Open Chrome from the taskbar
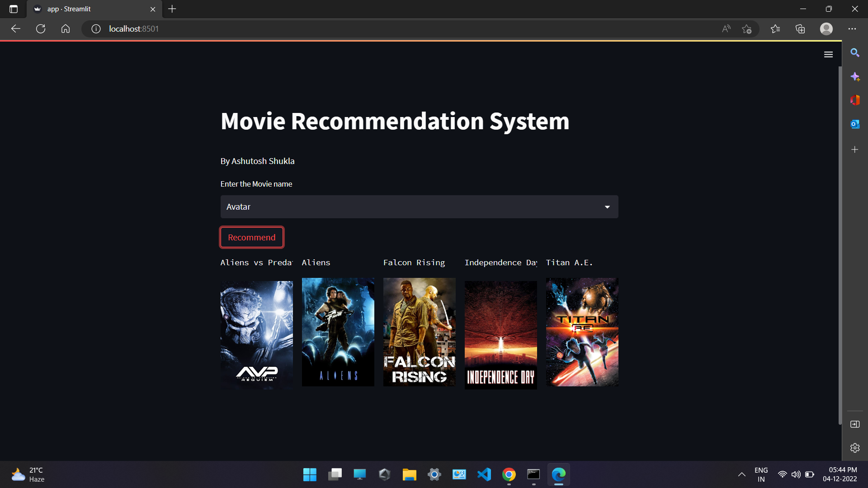868x488 pixels. 509,474
